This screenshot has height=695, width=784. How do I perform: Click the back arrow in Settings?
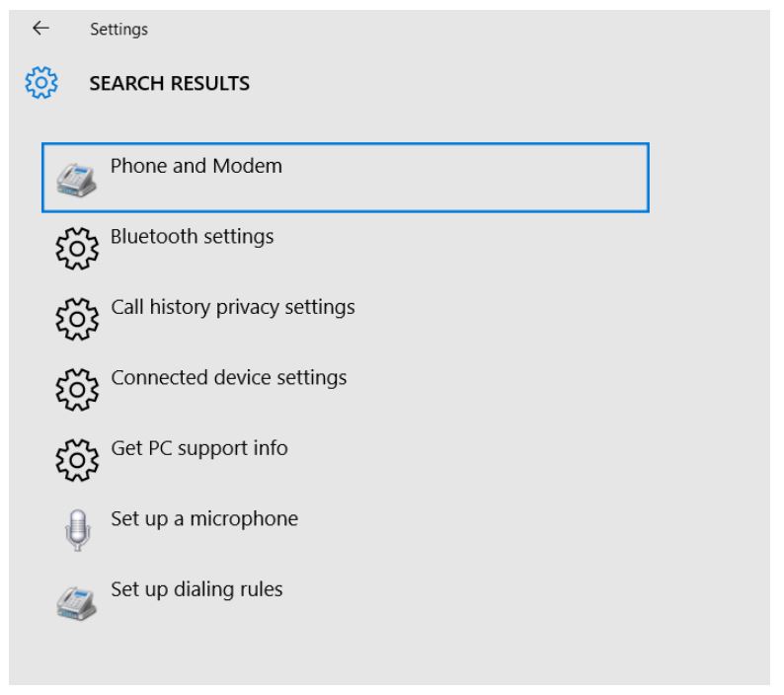point(39,29)
